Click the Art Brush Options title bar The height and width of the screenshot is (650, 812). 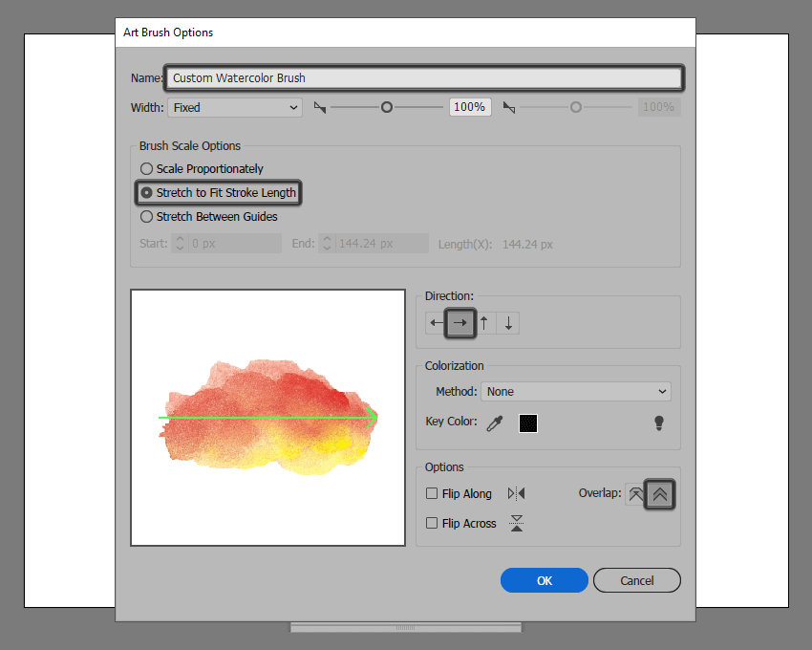tap(405, 32)
